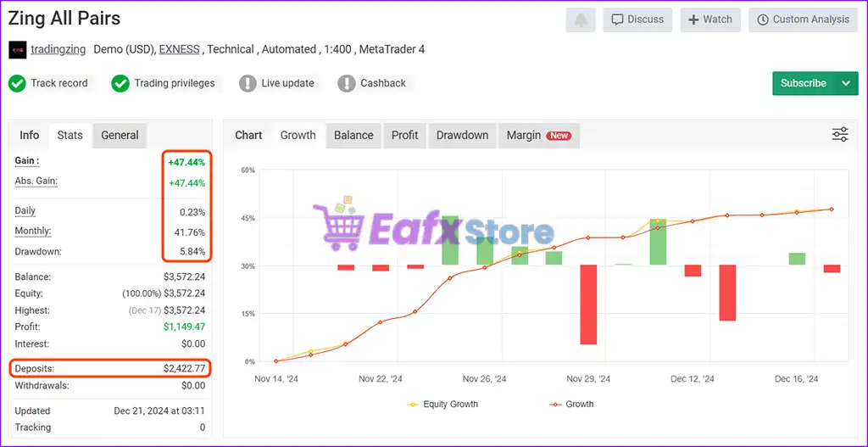Open the tradingzing profile link
Image resolution: width=868 pixels, height=447 pixels.
[x=58, y=49]
